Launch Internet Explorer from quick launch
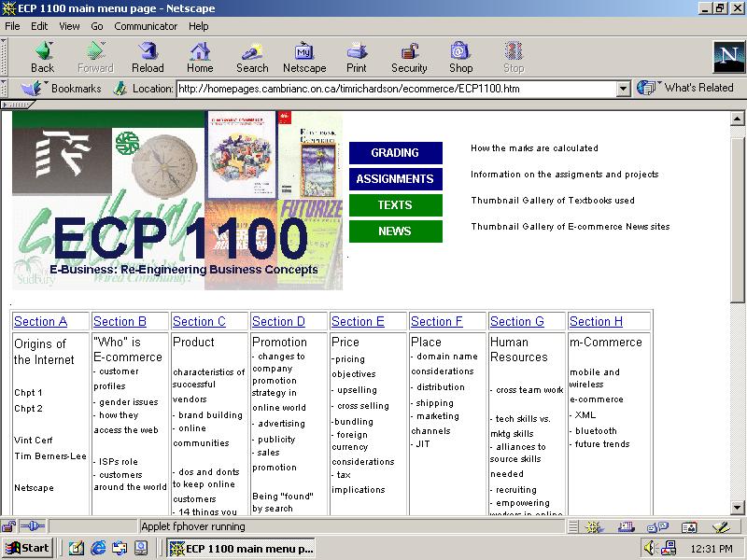Image resolution: width=747 pixels, height=560 pixels. 98,548
